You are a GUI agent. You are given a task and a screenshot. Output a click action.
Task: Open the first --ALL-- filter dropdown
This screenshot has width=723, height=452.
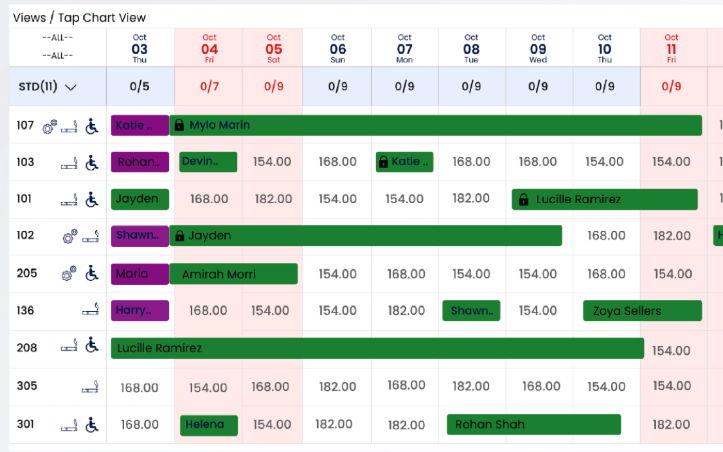click(58, 38)
